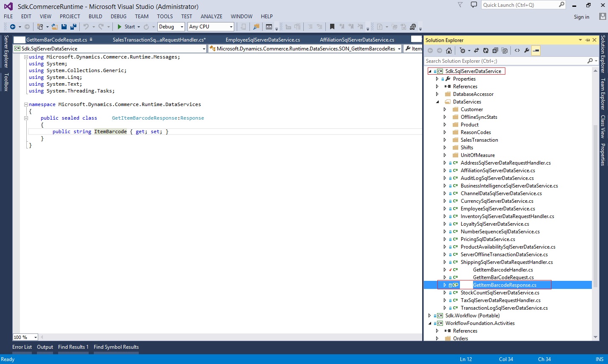Open the Error List panel tab
The image size is (608, 364).
pyautogui.click(x=22, y=347)
